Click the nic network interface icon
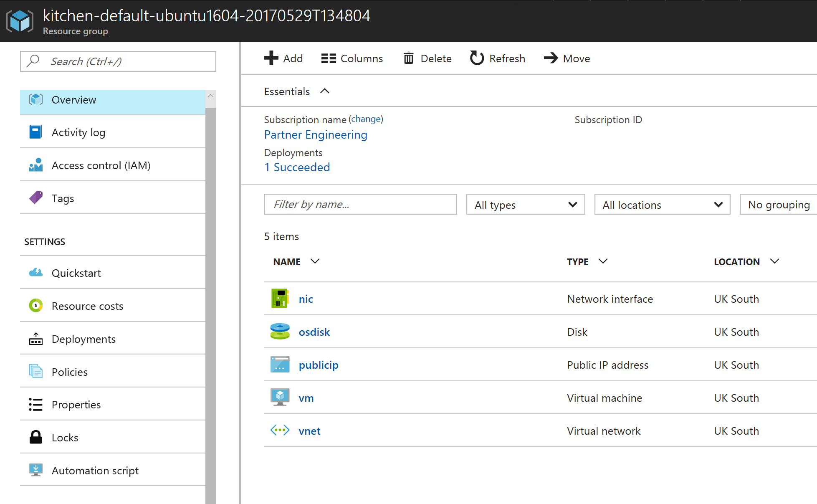 (x=280, y=299)
